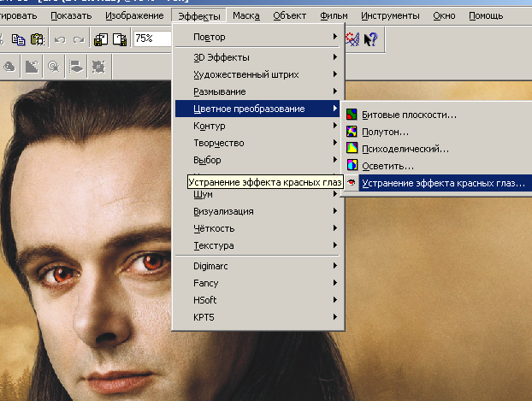Expand the 3D Эффекты submenu
This screenshot has width=532, height=401.
(x=257, y=57)
